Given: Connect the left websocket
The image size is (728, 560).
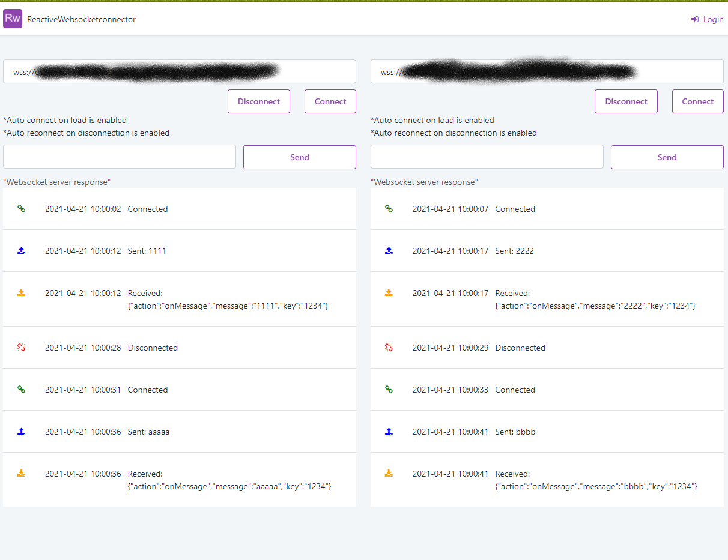Looking at the screenshot, I should pos(330,101).
